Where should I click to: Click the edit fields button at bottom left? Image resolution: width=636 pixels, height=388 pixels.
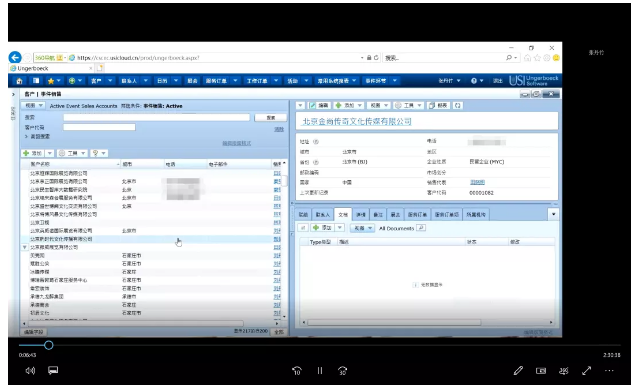coord(33,332)
